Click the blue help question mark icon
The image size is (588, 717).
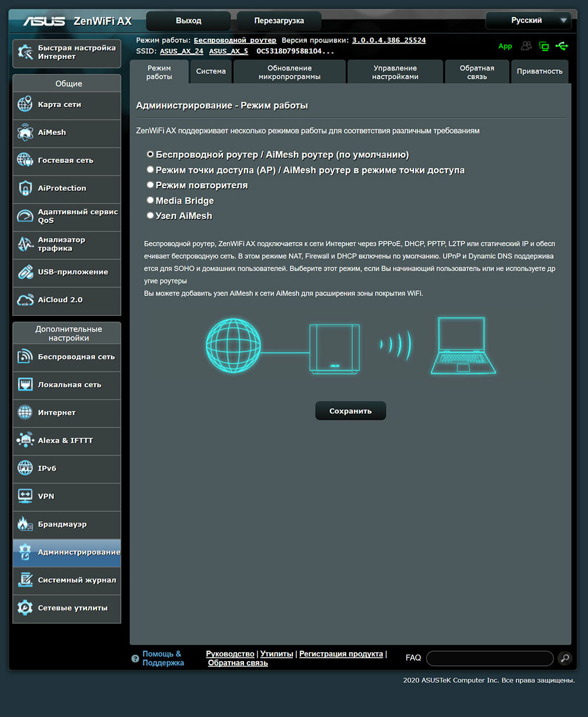tap(135, 659)
